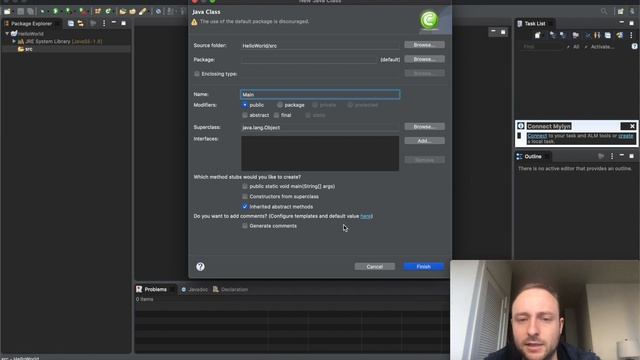The height and width of the screenshot is (360, 640).
Task: Click the green Run toolbar icon
Action: (x=56, y=11)
